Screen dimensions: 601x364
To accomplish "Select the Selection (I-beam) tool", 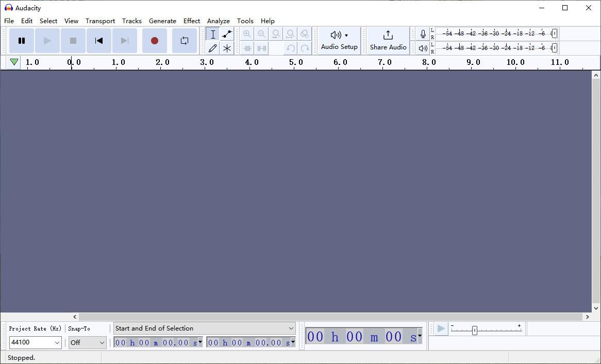I will pyautogui.click(x=213, y=34).
